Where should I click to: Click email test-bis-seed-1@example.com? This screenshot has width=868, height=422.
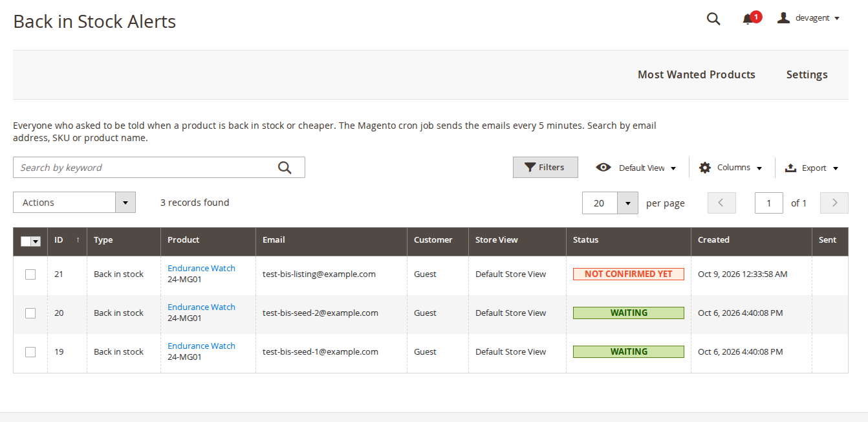click(x=320, y=351)
